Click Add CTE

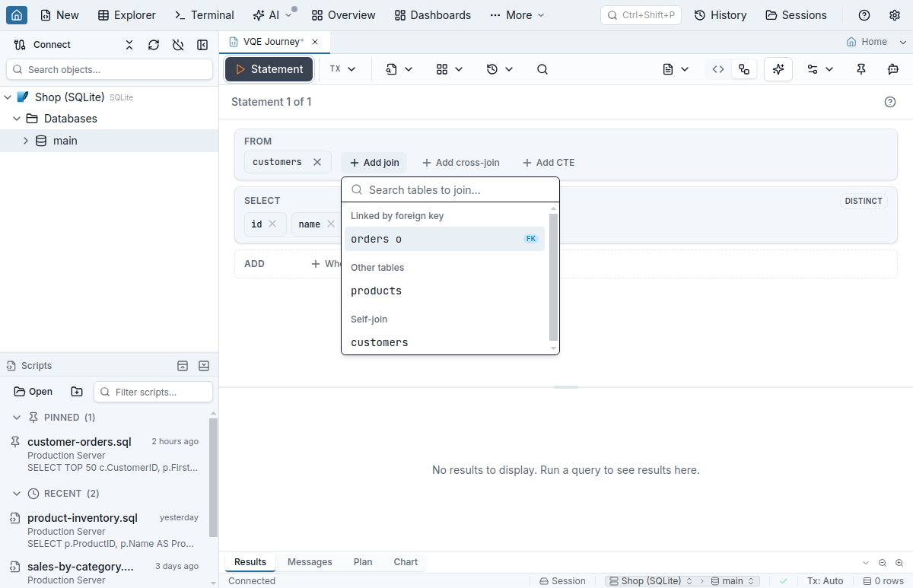[x=549, y=163]
